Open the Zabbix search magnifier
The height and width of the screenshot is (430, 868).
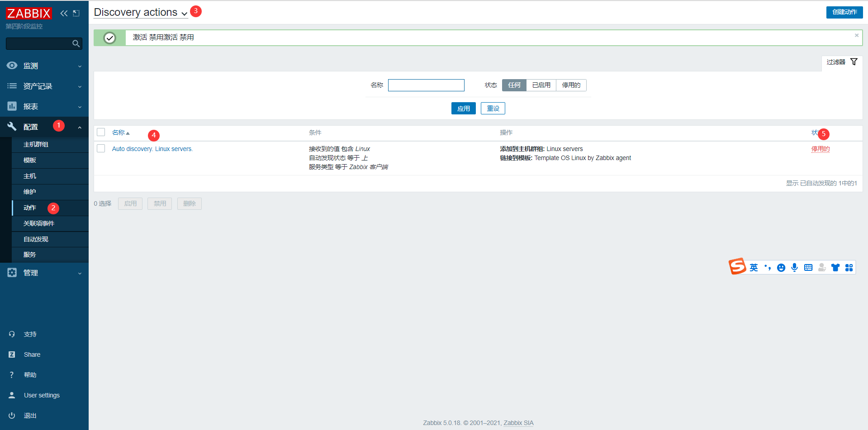76,43
